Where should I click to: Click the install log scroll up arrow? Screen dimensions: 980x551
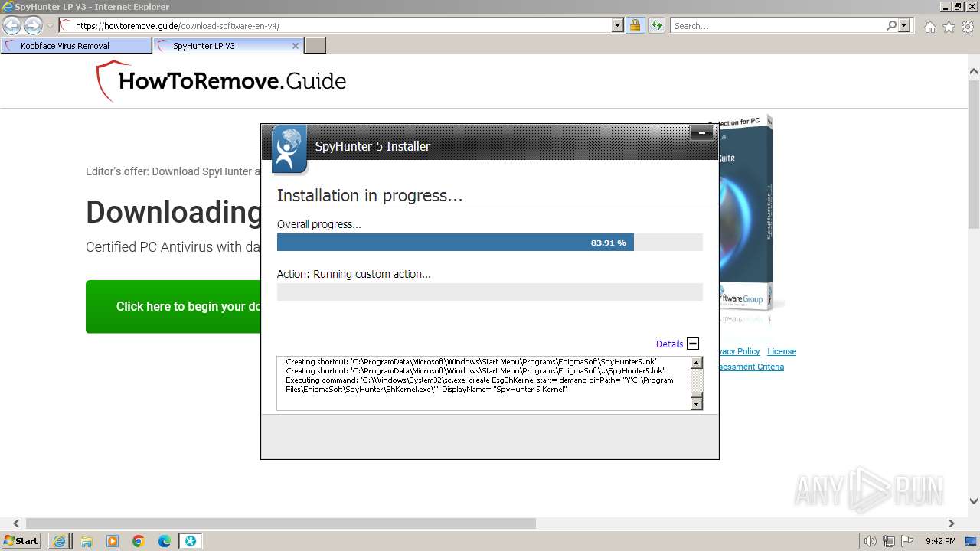click(x=697, y=364)
